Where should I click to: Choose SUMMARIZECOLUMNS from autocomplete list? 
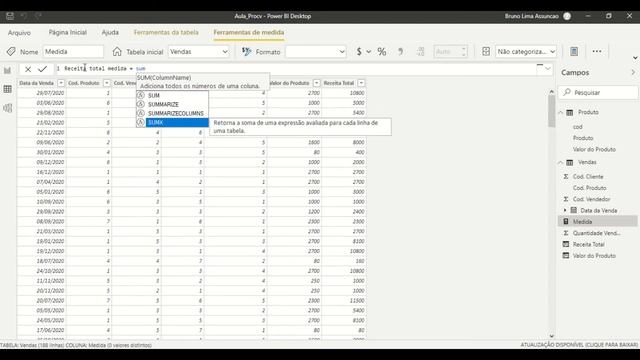(172, 113)
